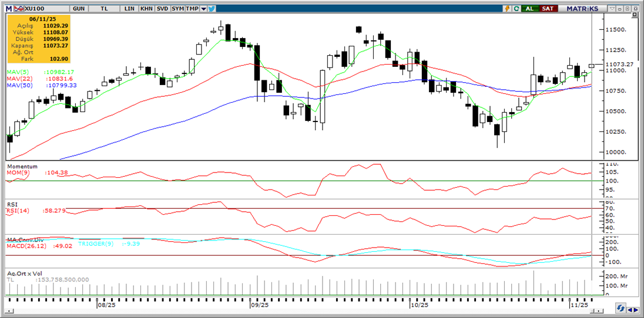This screenshot has width=644, height=318.
Task: Open the GUN period dropdown
Action: (78, 9)
